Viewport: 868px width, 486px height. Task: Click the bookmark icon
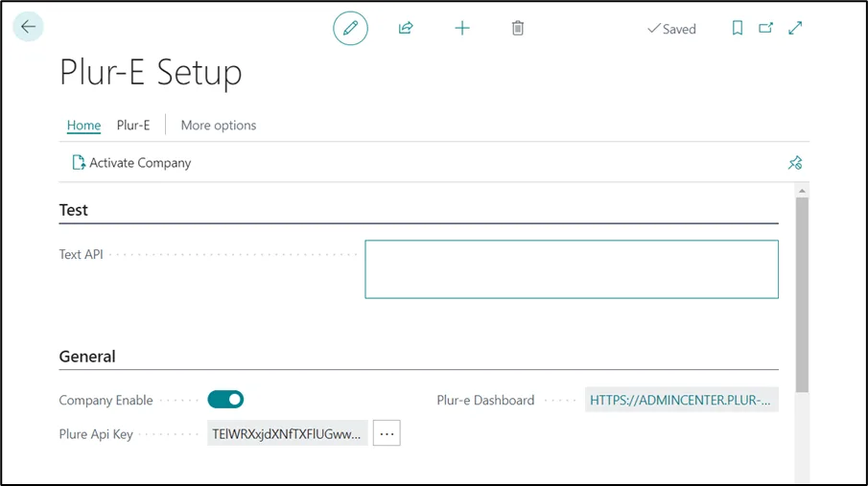(x=738, y=28)
